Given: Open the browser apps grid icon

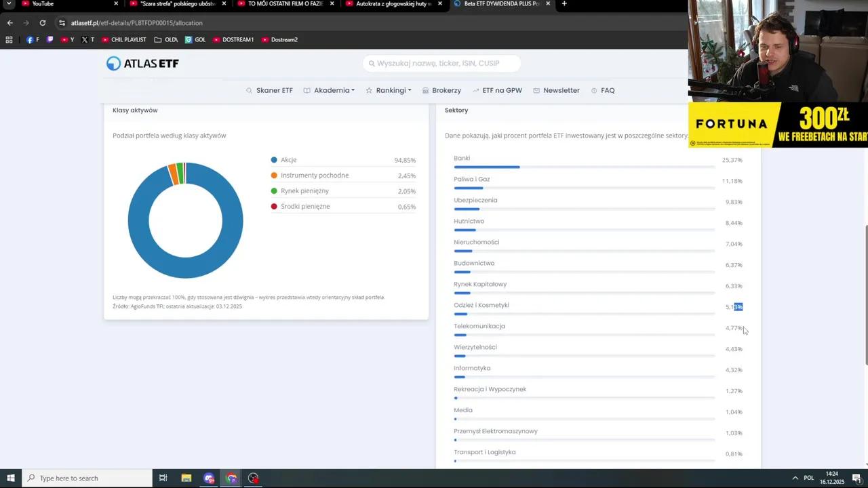Looking at the screenshot, I should (9, 39).
